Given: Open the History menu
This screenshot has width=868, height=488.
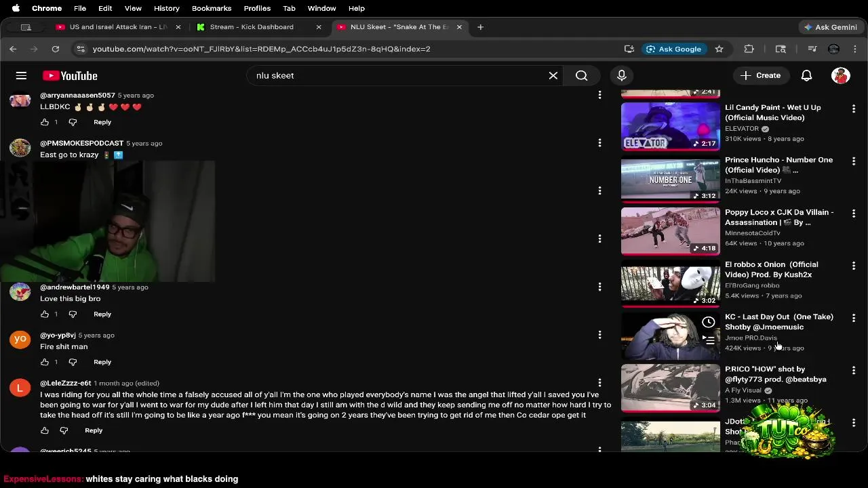Looking at the screenshot, I should (166, 8).
